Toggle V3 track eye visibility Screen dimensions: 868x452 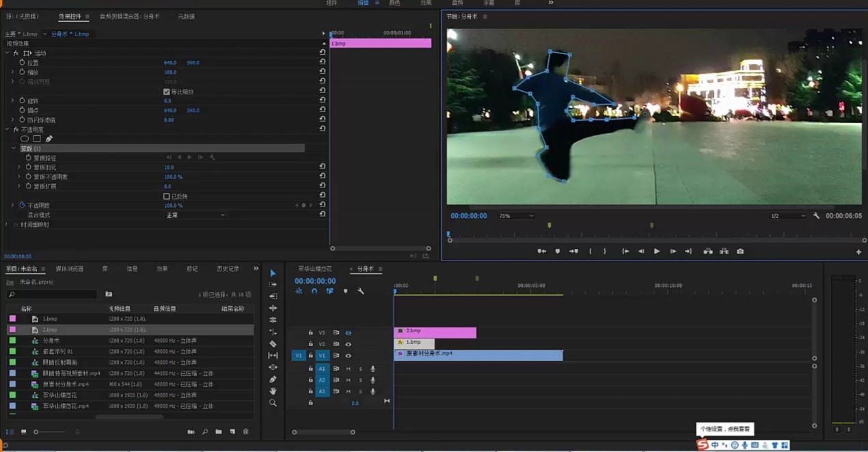[x=348, y=333]
